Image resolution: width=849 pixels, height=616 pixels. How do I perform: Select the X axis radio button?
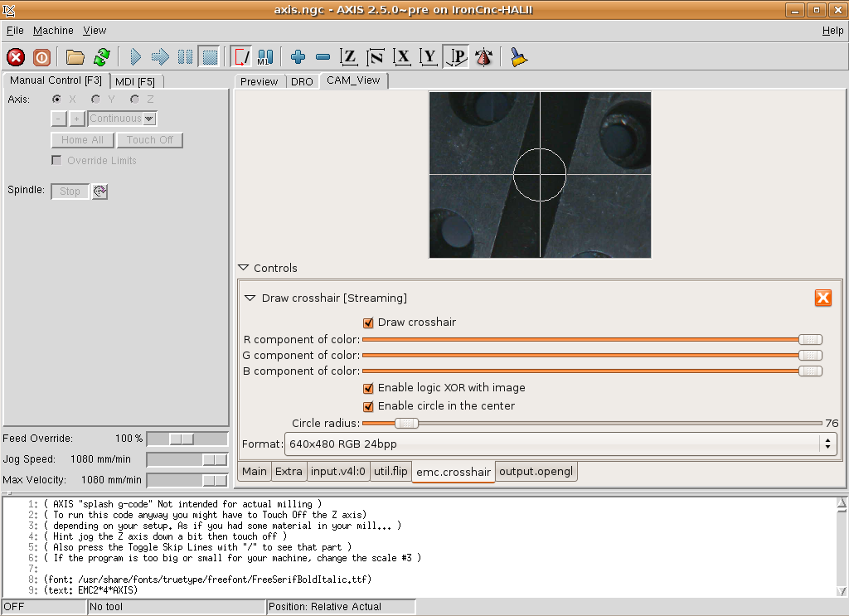(56, 99)
